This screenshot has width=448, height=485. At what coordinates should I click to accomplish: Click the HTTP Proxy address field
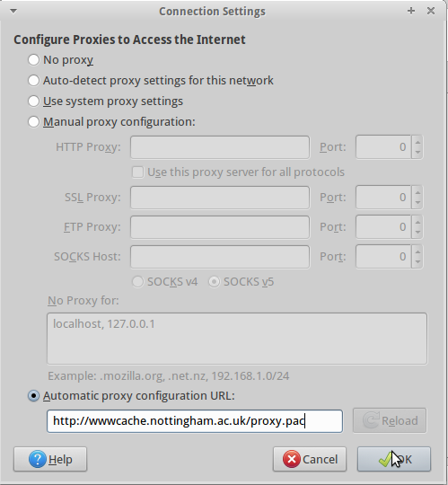pos(220,147)
